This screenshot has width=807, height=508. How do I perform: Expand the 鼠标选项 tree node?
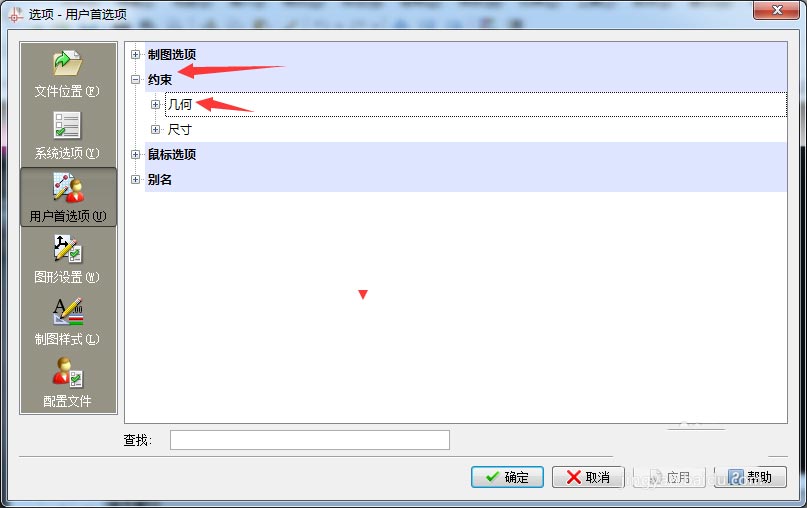click(x=135, y=154)
